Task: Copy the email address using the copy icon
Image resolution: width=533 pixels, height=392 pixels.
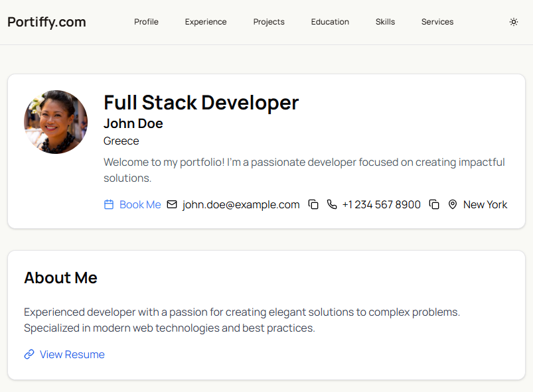Action: coord(313,205)
